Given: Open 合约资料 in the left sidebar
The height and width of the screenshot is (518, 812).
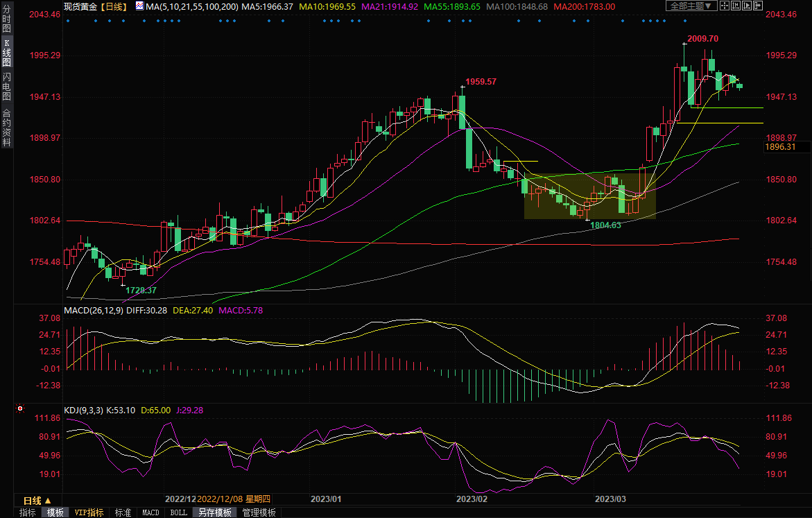Looking at the screenshot, I should [6, 127].
